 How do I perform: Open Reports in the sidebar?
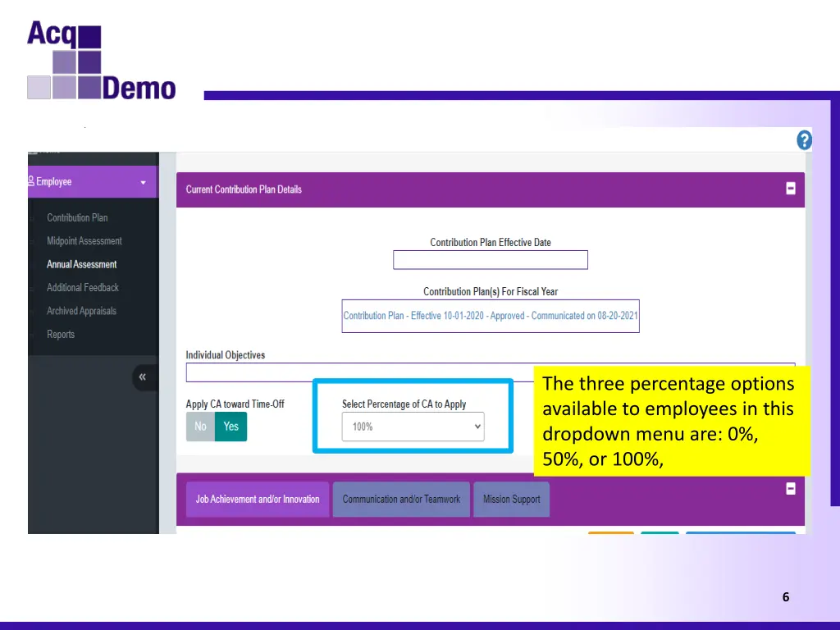pos(61,335)
